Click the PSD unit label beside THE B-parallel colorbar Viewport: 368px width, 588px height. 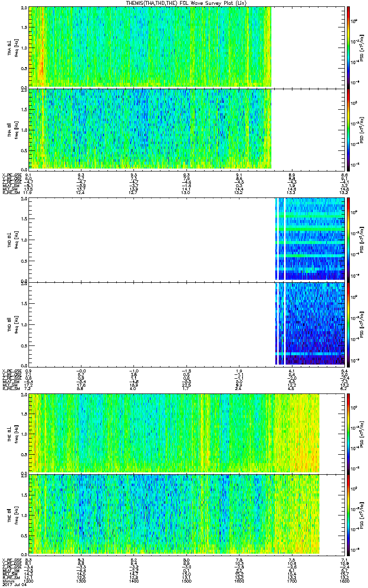pyautogui.click(x=362, y=515)
